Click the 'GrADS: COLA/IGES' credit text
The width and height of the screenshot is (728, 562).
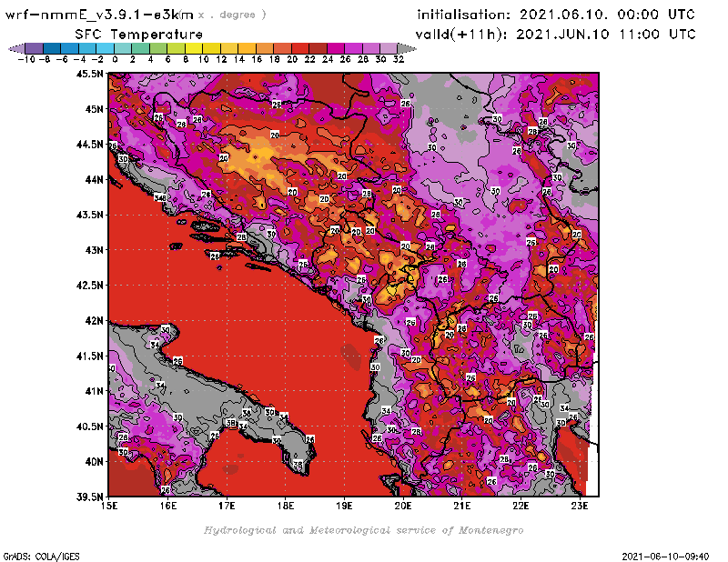click(x=41, y=557)
